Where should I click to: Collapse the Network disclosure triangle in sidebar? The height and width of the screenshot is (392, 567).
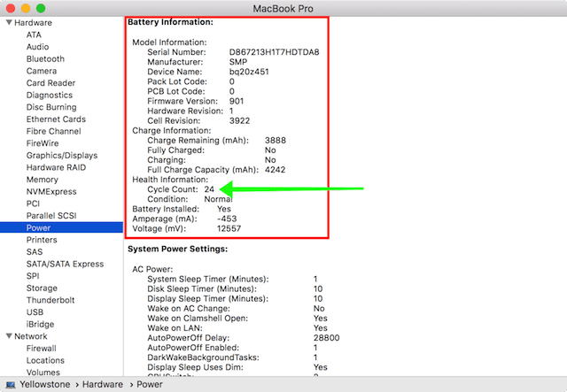pyautogui.click(x=9, y=336)
